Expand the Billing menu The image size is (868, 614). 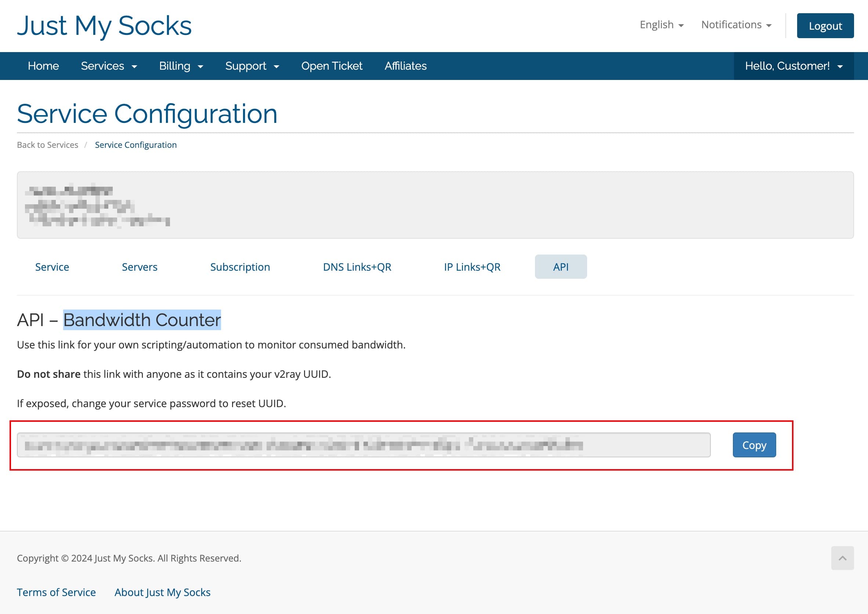(181, 66)
